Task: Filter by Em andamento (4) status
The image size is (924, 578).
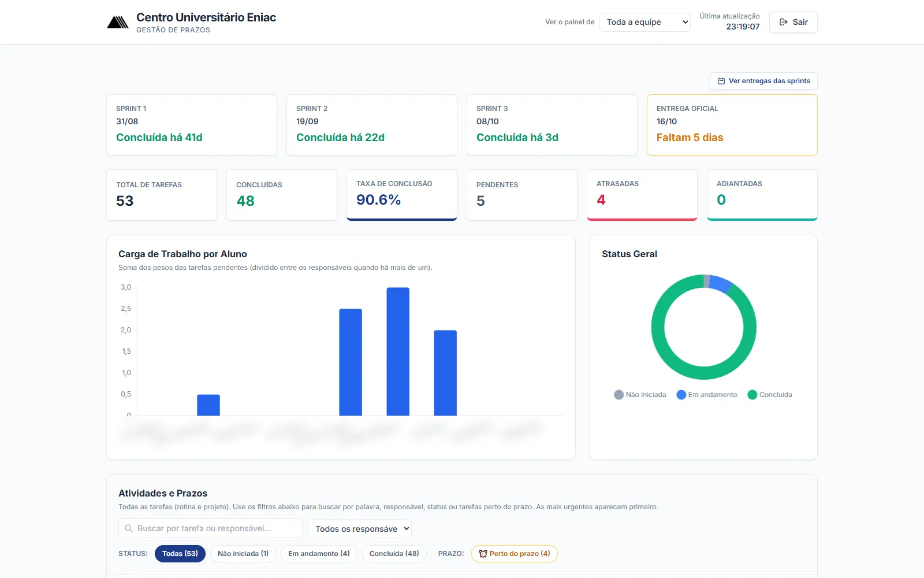Action: click(319, 554)
